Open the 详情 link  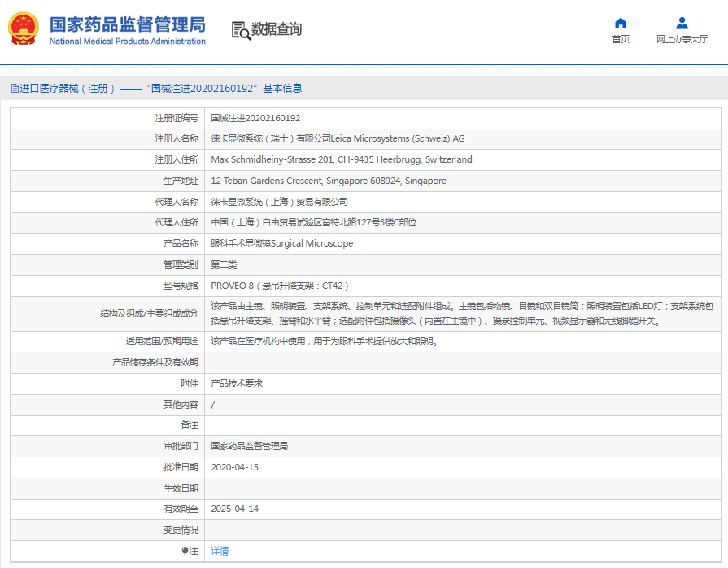point(220,551)
